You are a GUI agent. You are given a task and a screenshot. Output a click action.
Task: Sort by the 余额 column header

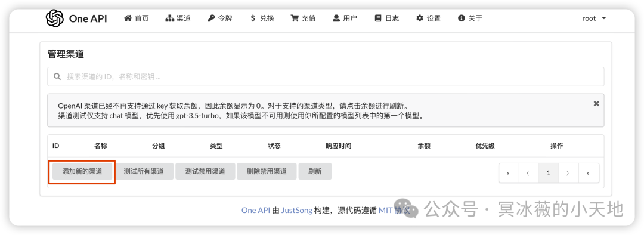click(x=425, y=146)
